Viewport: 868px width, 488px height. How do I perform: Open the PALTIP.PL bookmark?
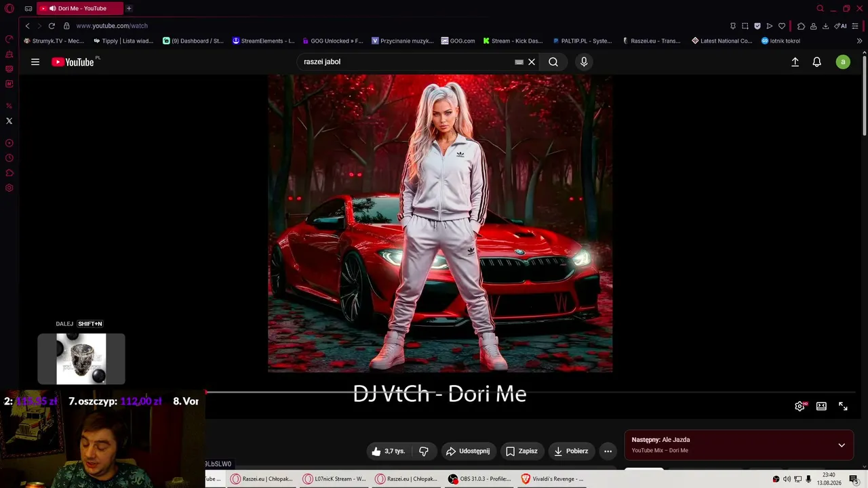tap(583, 41)
